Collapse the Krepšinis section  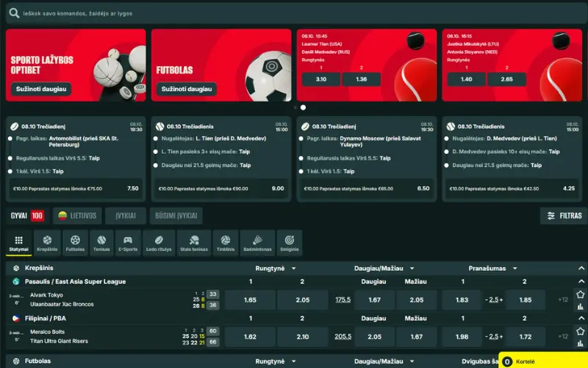[x=581, y=268]
